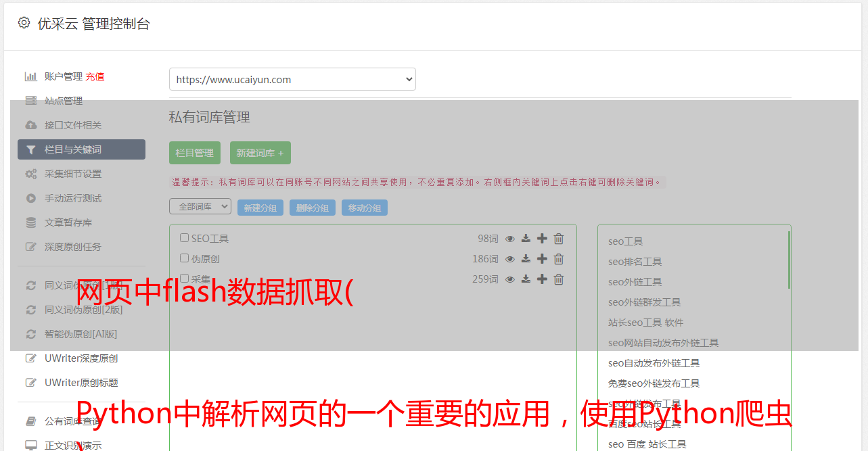Click the scrollbar of the keyword list

point(789,260)
